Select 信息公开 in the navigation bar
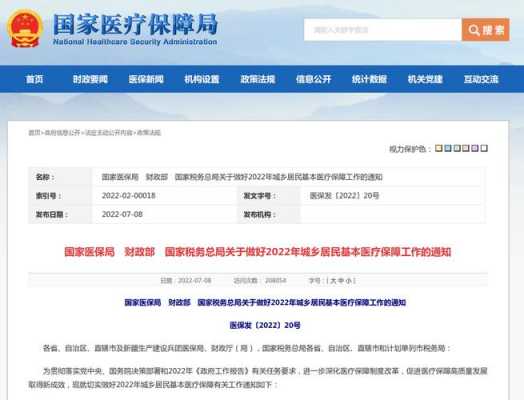Viewport: 524px width, 400px height. pyautogui.click(x=313, y=79)
